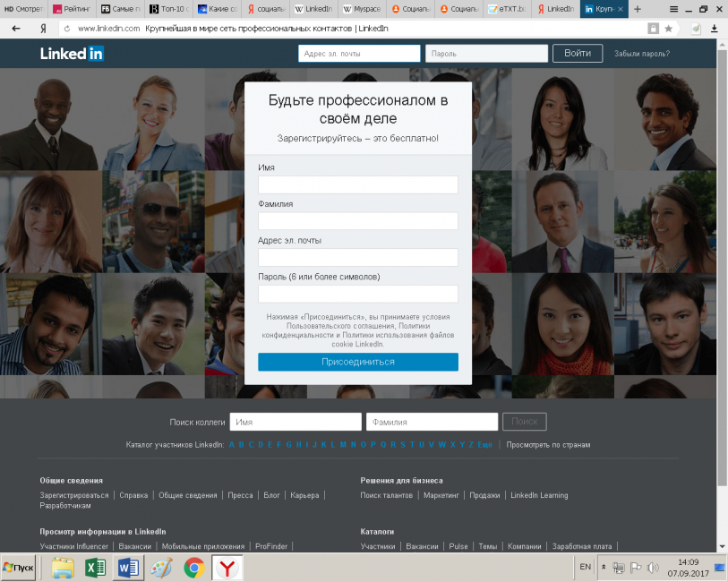
Task: Click the lock/protect icon in address bar
Action: [x=654, y=29]
